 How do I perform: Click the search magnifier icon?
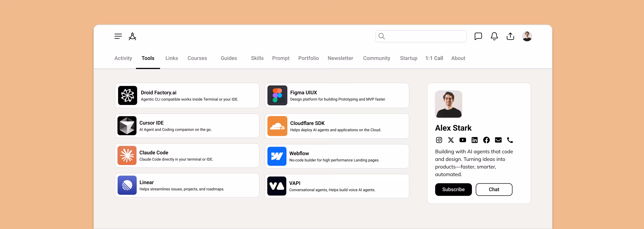[382, 36]
